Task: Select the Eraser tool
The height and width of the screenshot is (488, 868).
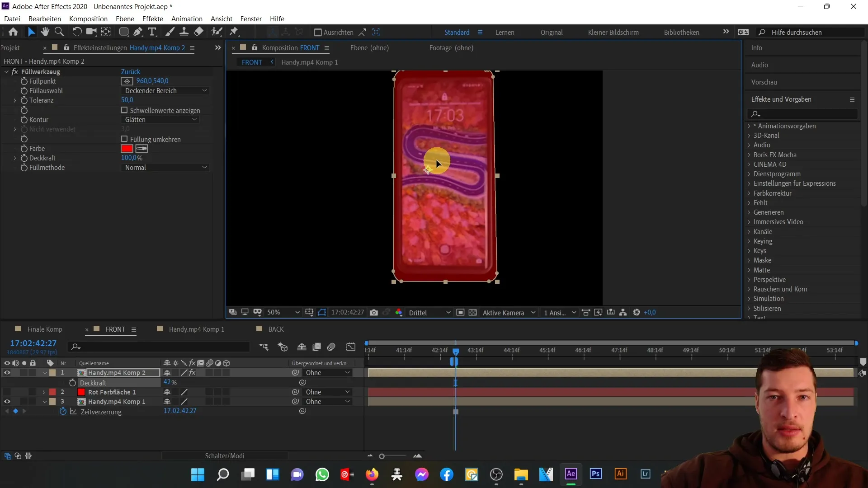Action: 198,32
